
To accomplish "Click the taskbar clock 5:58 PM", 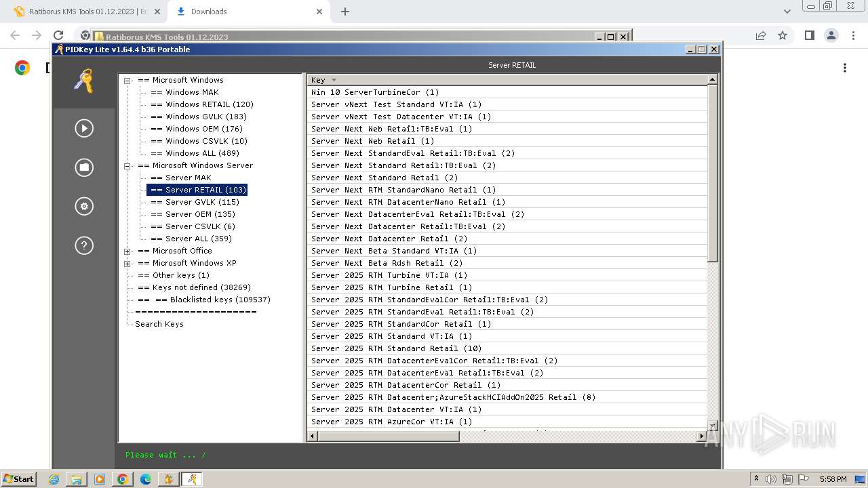I will tap(833, 479).
